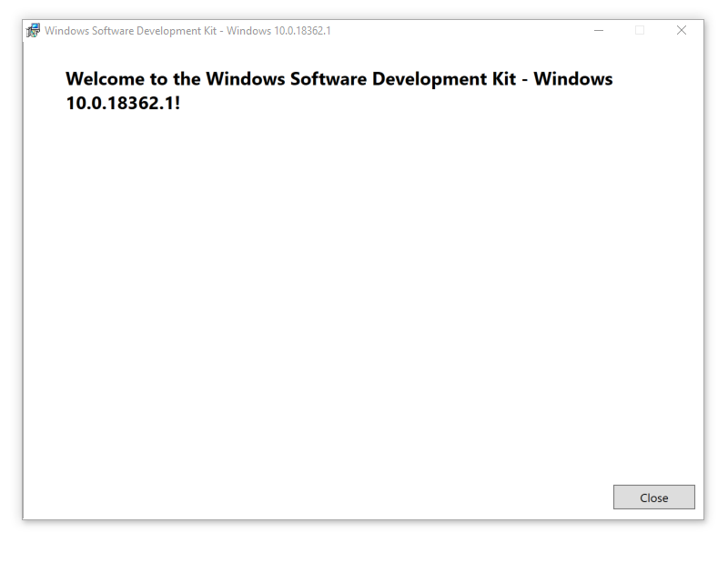The image size is (728, 573).
Task: Click the word "Welcome" in the heading
Action: pos(106,79)
